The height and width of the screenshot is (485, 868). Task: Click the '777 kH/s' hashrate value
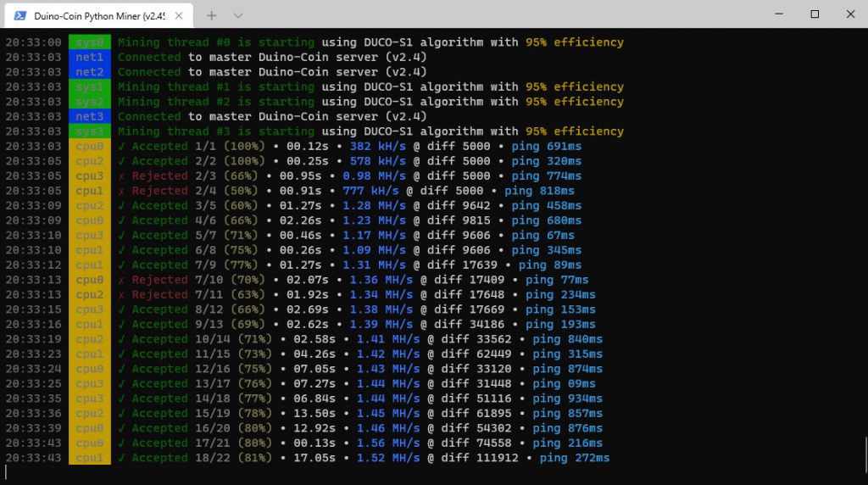370,191
